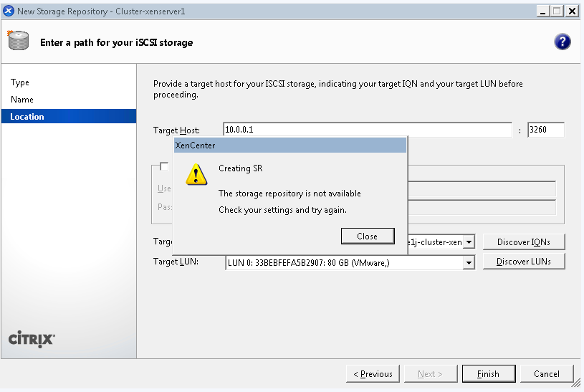Click the Citrix logo in sidebar
Viewport: 584px width, 392px height.
31,339
